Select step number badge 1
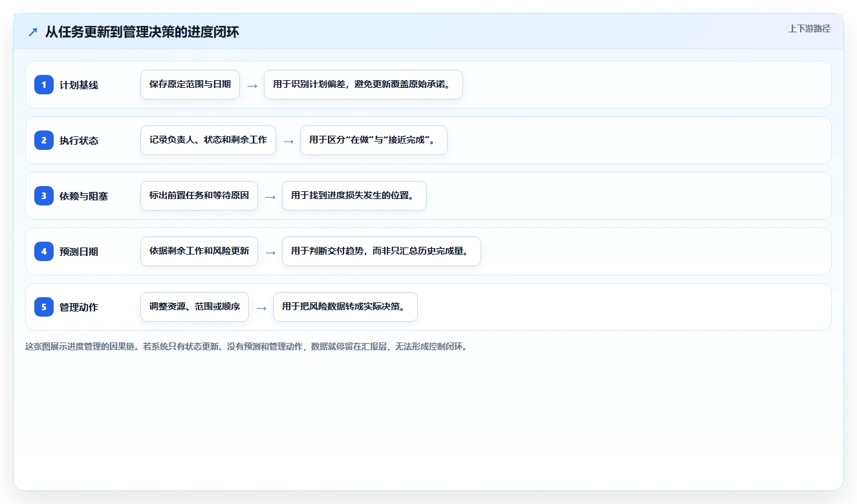Screen dimensions: 857x504 pyautogui.click(x=44, y=85)
